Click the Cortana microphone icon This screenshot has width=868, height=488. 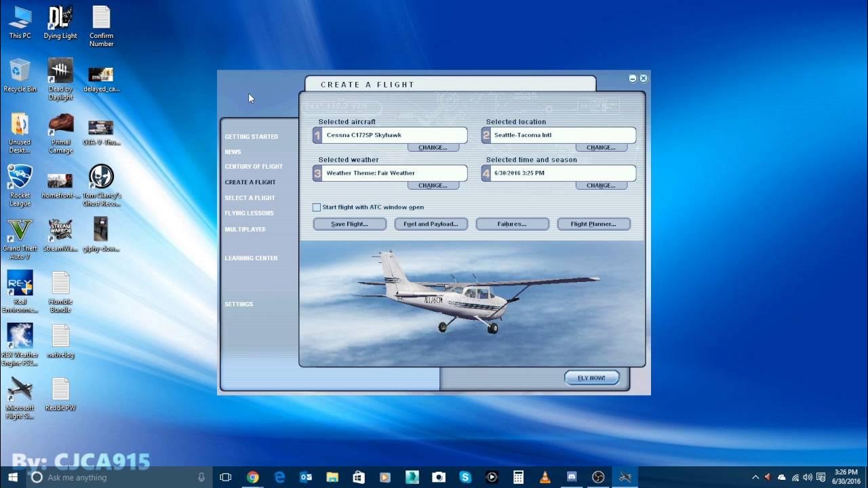tap(201, 477)
